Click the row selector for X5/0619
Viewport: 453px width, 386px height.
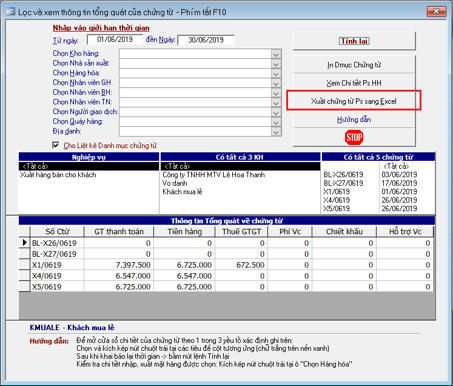coord(24,287)
